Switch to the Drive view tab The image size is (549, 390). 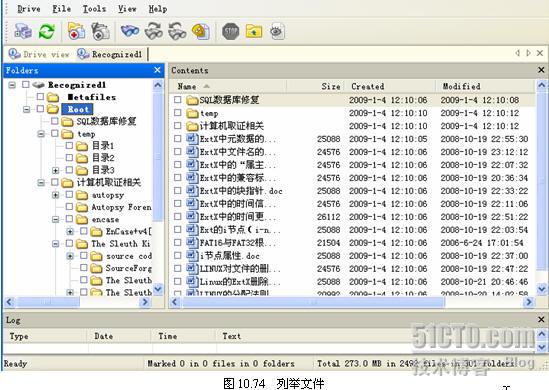click(39, 54)
